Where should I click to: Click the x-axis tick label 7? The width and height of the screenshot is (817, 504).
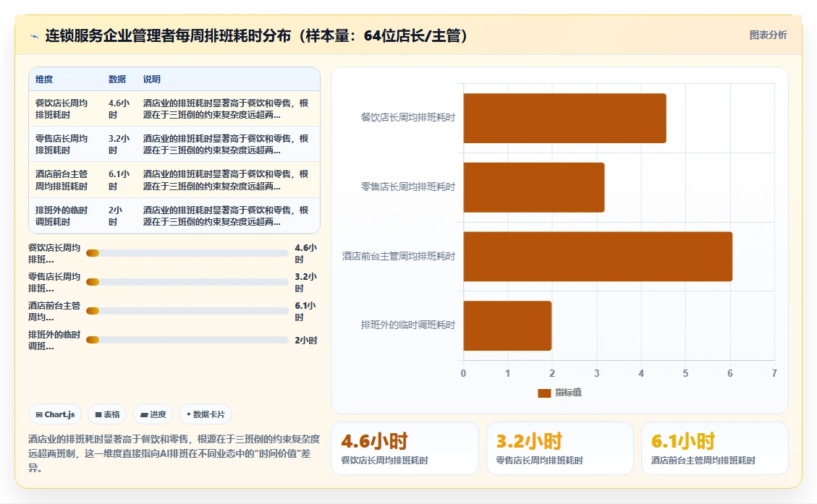(x=774, y=373)
